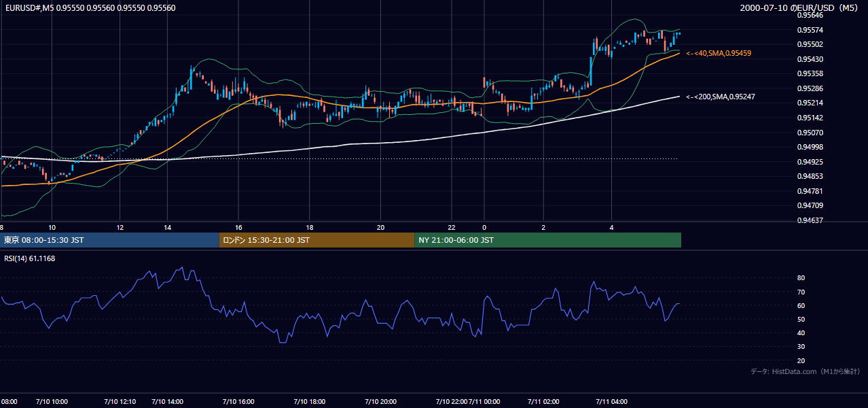Click the 7/11 04:00 time label
The height and width of the screenshot is (408, 868).
(611, 401)
